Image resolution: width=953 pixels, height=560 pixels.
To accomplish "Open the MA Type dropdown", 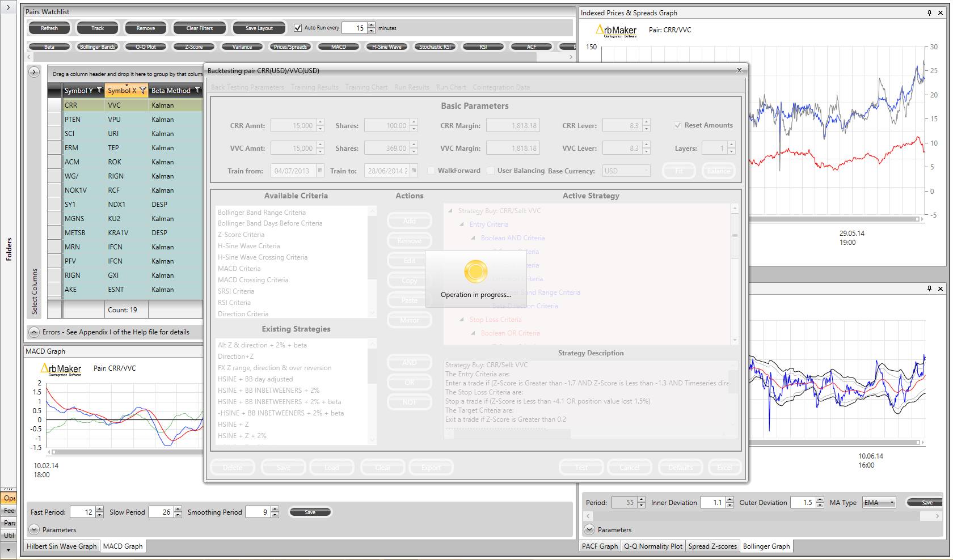I will [879, 502].
